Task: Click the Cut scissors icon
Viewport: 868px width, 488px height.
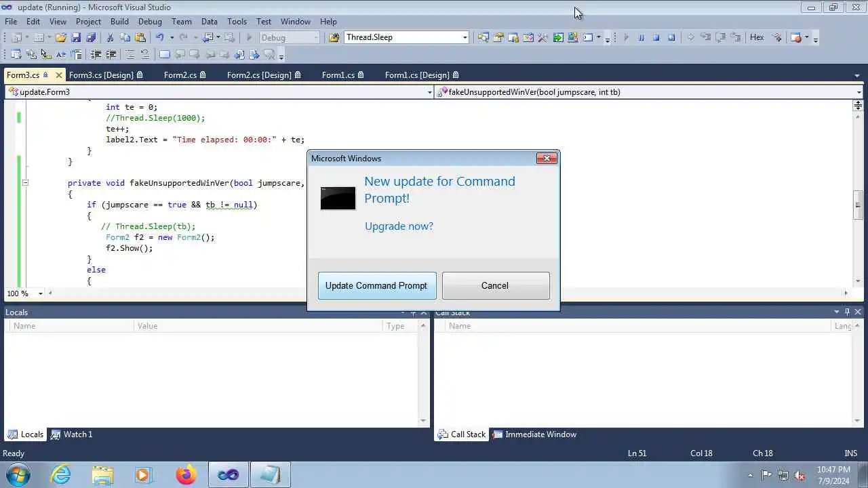Action: point(110,38)
